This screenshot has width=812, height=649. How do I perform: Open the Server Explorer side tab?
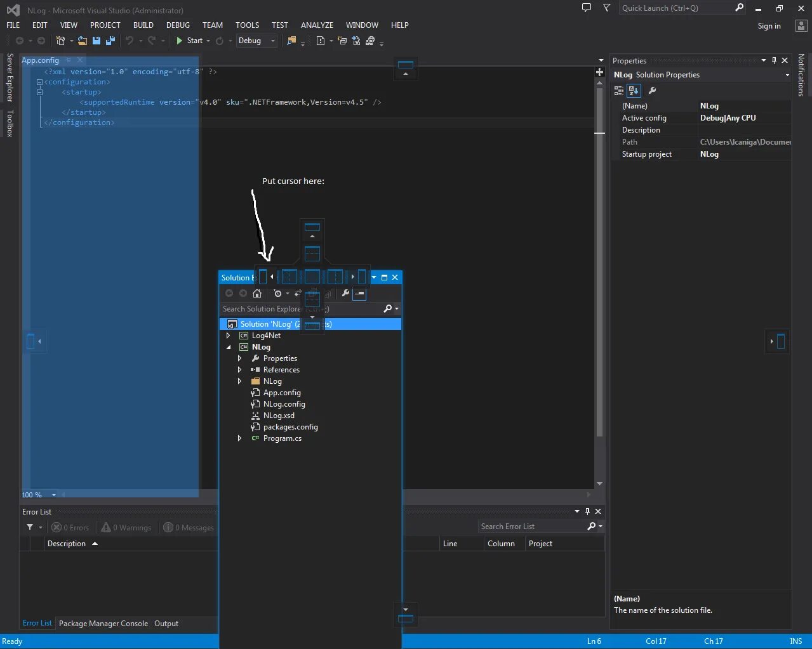(x=10, y=77)
